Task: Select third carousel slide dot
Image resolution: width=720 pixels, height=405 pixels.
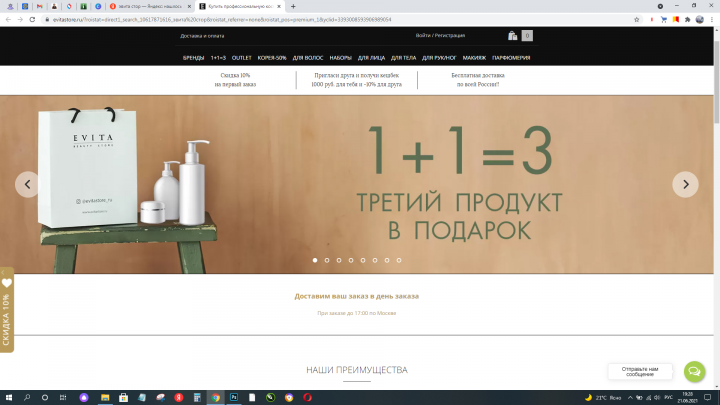Action: [x=339, y=260]
